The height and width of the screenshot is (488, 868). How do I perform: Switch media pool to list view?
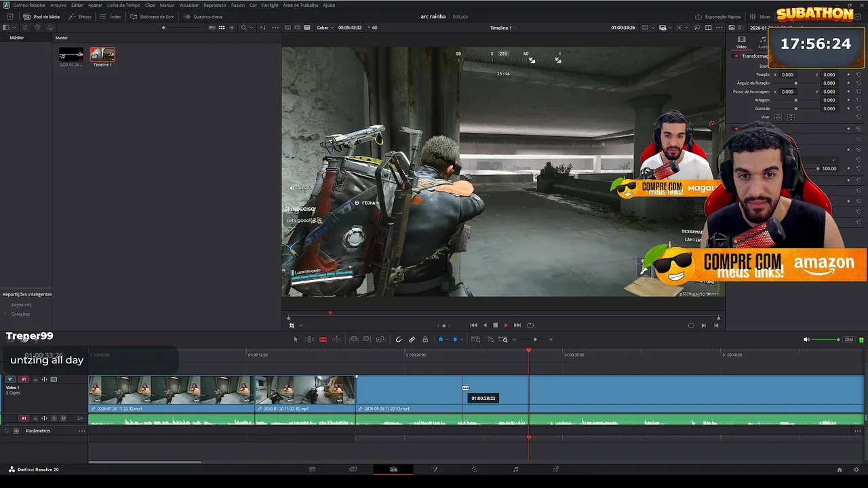pyautogui.click(x=232, y=28)
